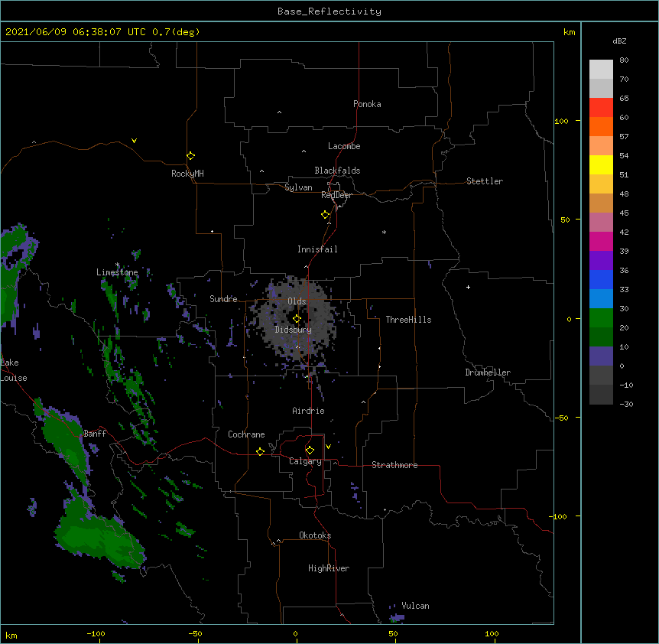
Task: Click the yellow diamond marker below Cochrane
Action: [260, 451]
